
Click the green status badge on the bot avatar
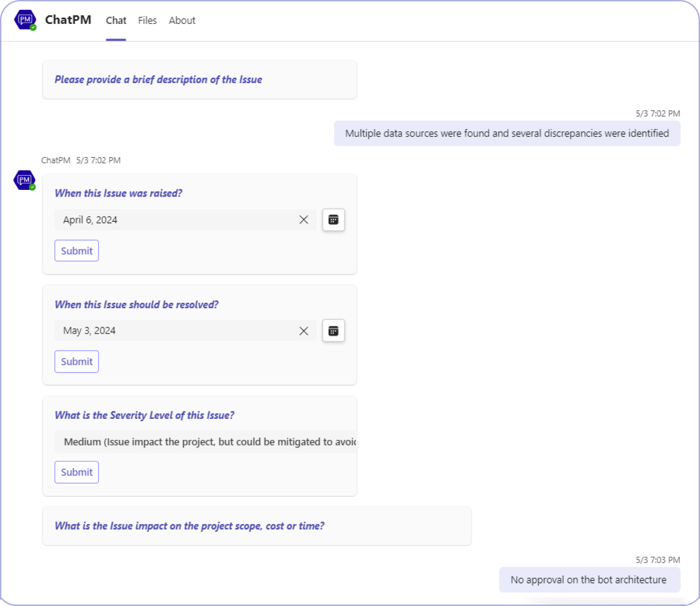pos(32,187)
